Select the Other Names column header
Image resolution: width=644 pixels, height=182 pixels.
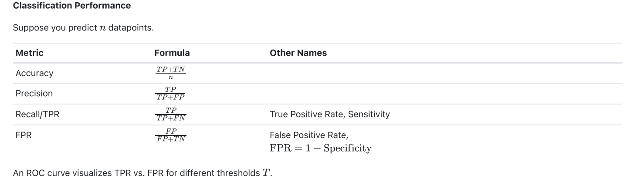point(298,53)
